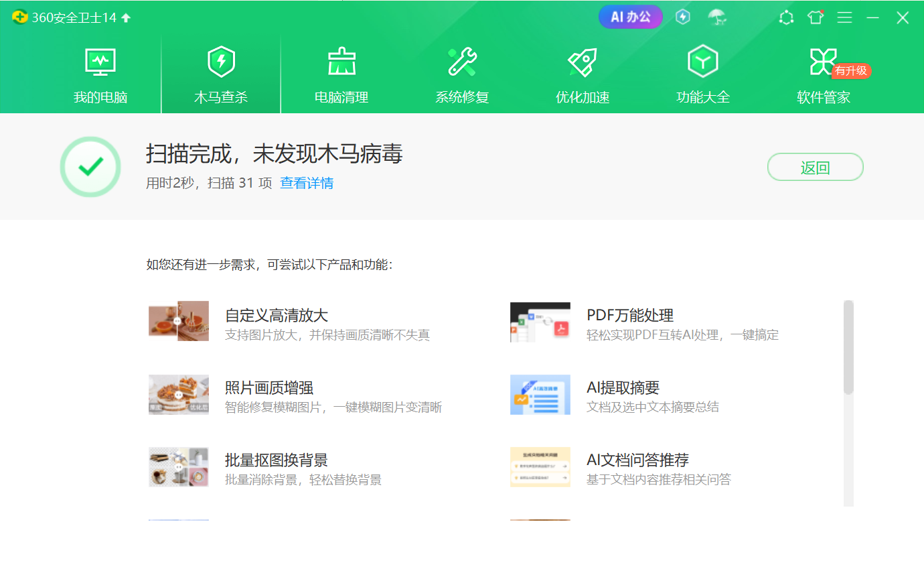Open the 电脑清理 cleanup tool
Viewport: 924px width, 583px height.
pos(341,75)
